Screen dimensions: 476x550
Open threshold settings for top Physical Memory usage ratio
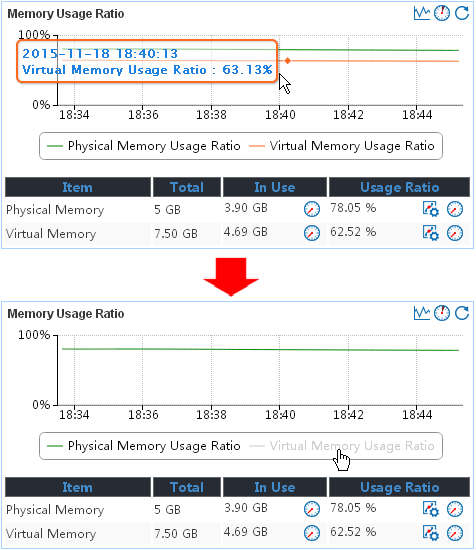point(431,209)
